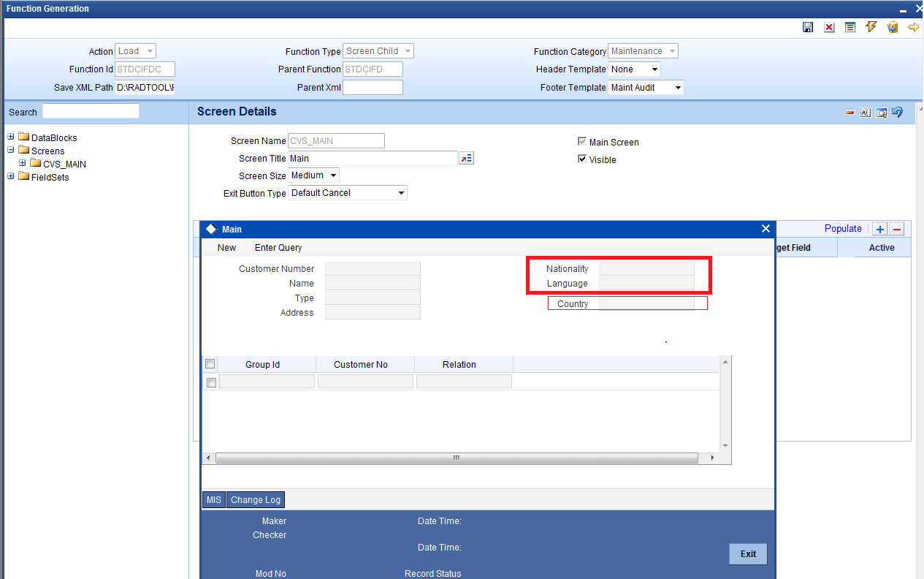The height and width of the screenshot is (579, 924).
Task: Check the grid header select-all checkbox
Action: [x=210, y=364]
